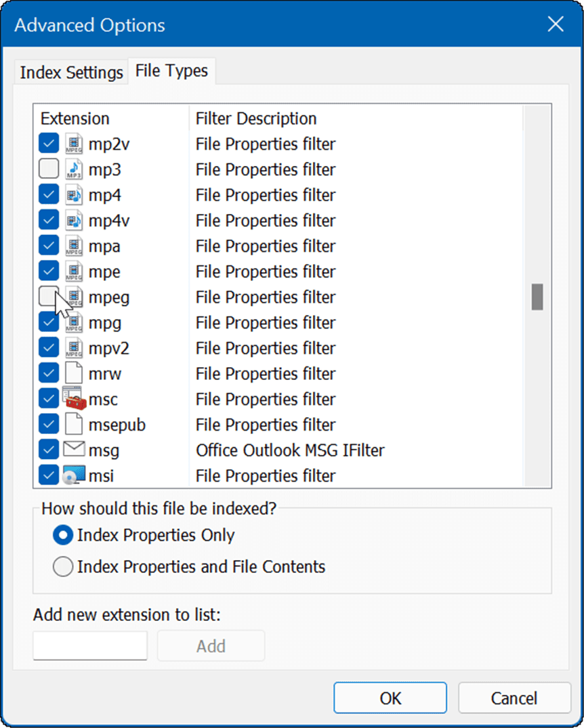This screenshot has width=584, height=728.
Task: Click the mp3 music file icon
Action: tap(74, 170)
